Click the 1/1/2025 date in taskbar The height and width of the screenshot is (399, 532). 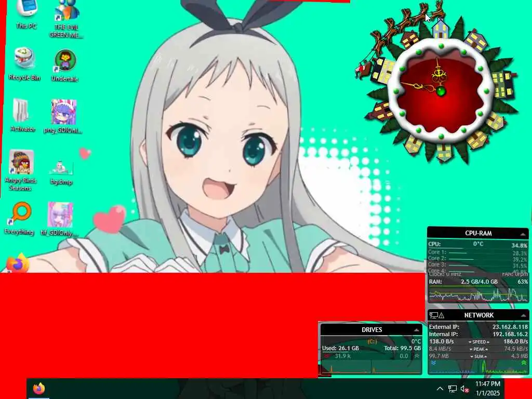click(x=487, y=393)
